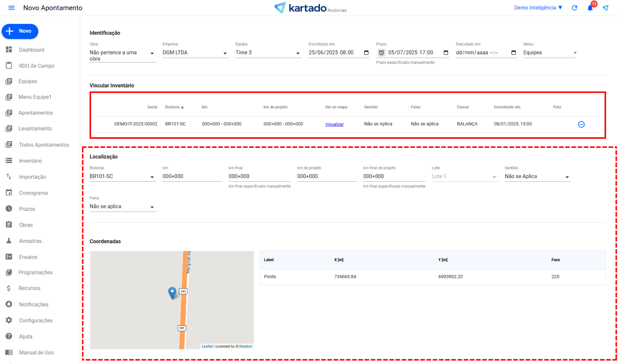Viewport: 620px width, 364px height.
Task: Click the Novo button
Action: point(20,31)
